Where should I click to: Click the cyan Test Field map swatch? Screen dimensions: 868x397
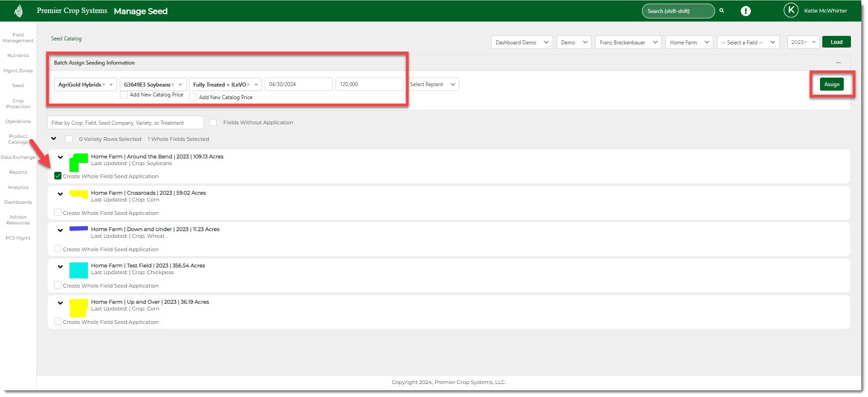click(x=79, y=270)
